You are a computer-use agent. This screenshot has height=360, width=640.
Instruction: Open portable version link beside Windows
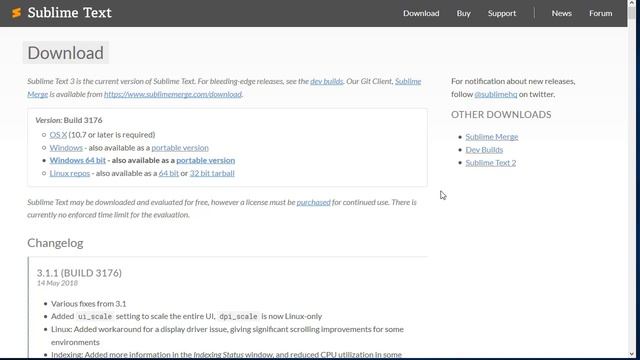tap(180, 147)
